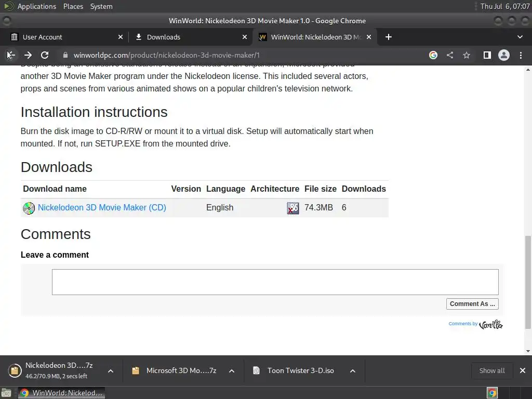Viewport: 532px width, 399px height.
Task: Go forward with the forward arrow
Action: 28,55
